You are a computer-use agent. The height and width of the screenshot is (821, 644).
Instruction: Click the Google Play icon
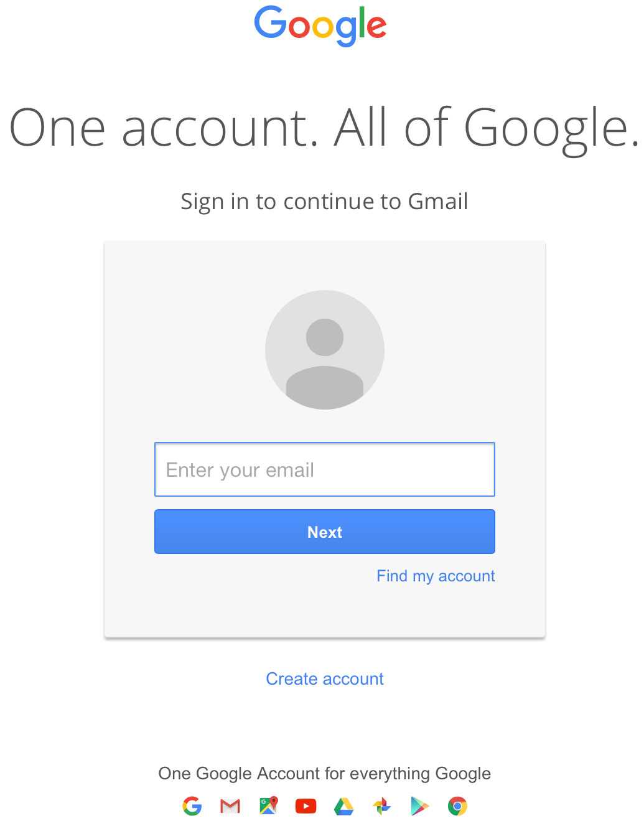[420, 806]
